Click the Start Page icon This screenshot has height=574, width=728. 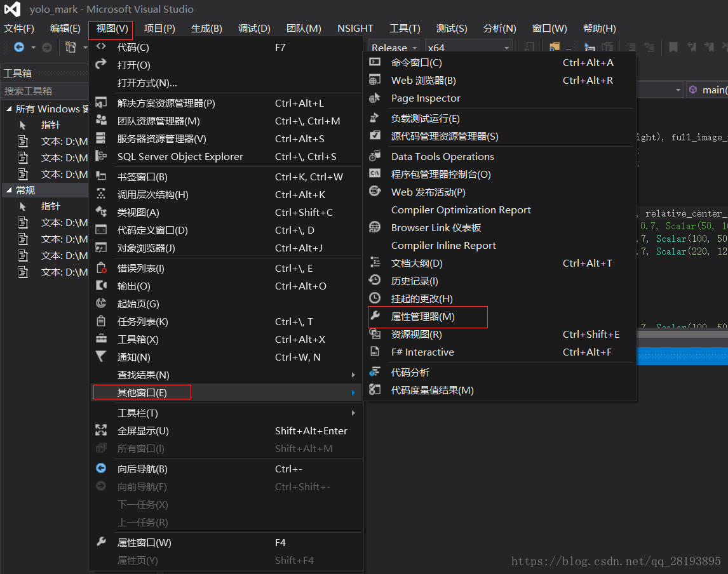[x=101, y=303]
